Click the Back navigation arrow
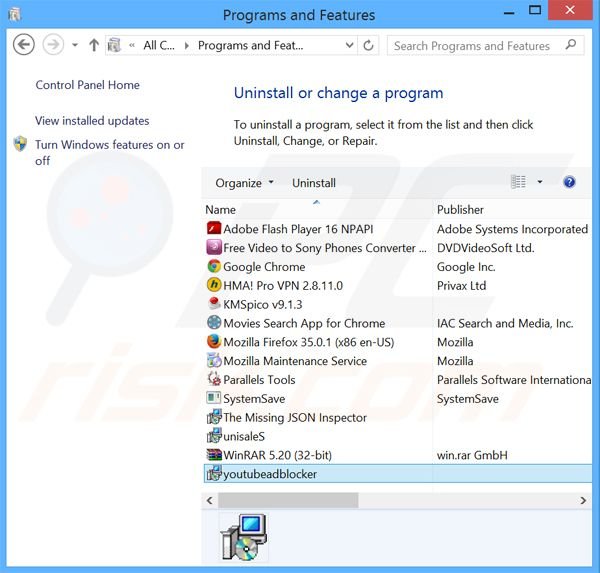 (24, 45)
